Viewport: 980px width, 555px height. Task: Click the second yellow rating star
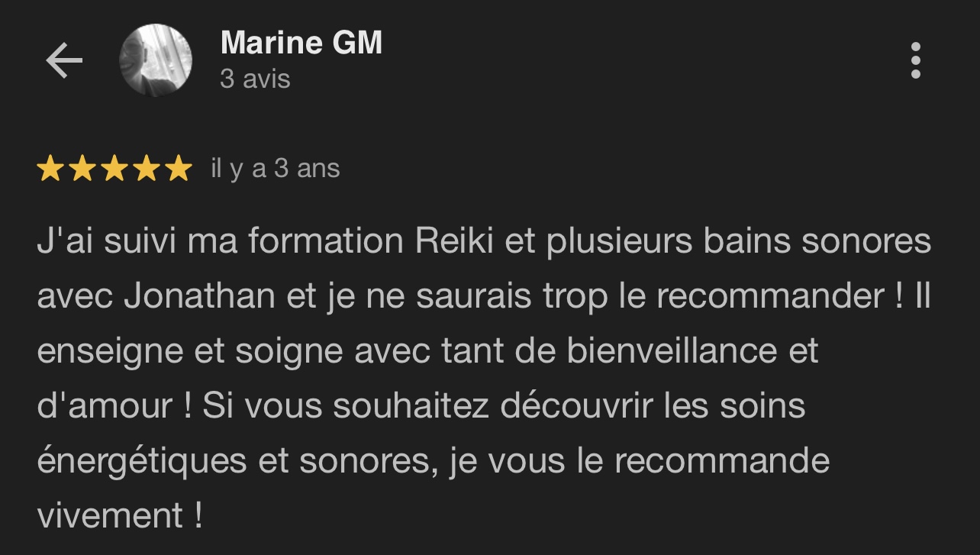pos(82,169)
